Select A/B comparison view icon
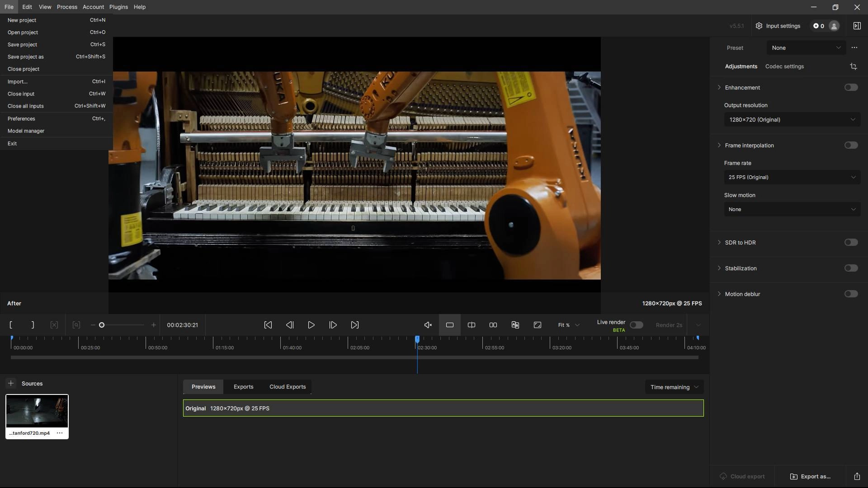The image size is (868, 488). [x=515, y=325]
